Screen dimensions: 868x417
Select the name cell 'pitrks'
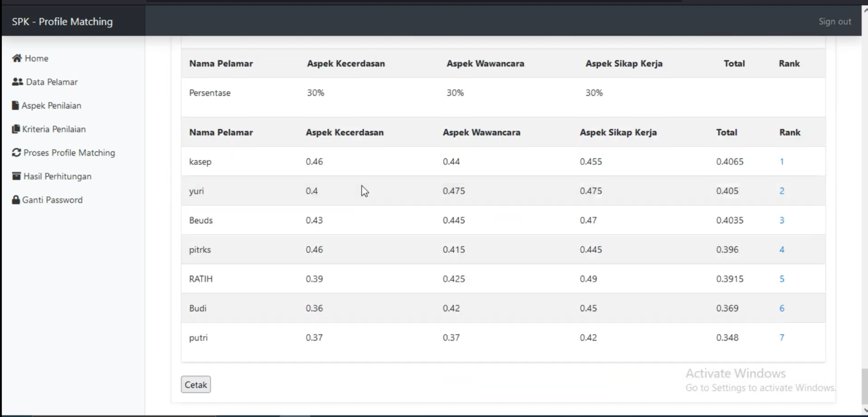pyautogui.click(x=200, y=250)
